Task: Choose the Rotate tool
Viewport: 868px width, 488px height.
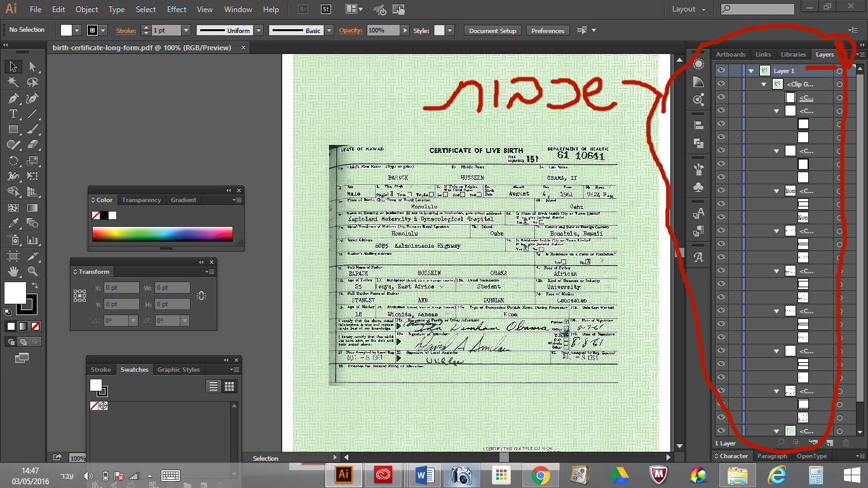Action: (x=13, y=161)
